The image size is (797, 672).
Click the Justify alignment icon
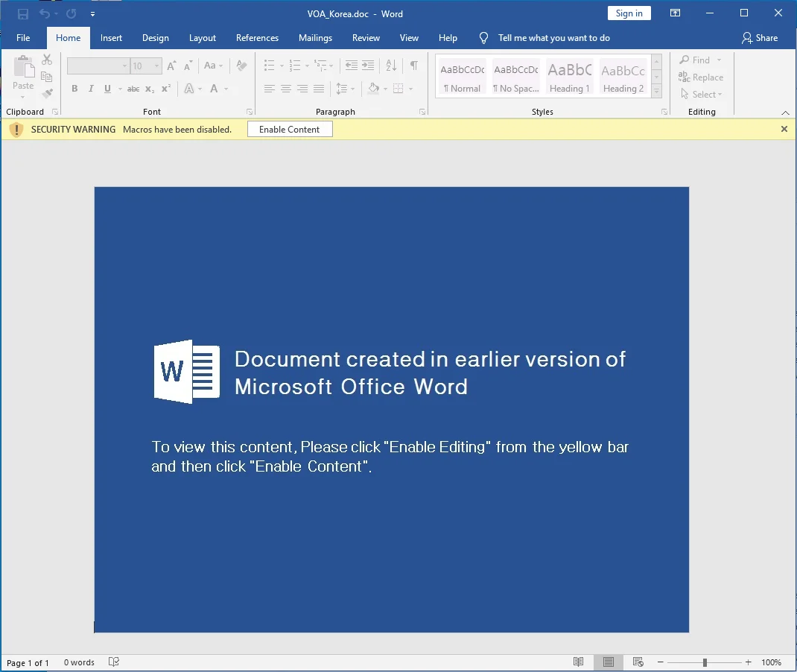click(319, 89)
